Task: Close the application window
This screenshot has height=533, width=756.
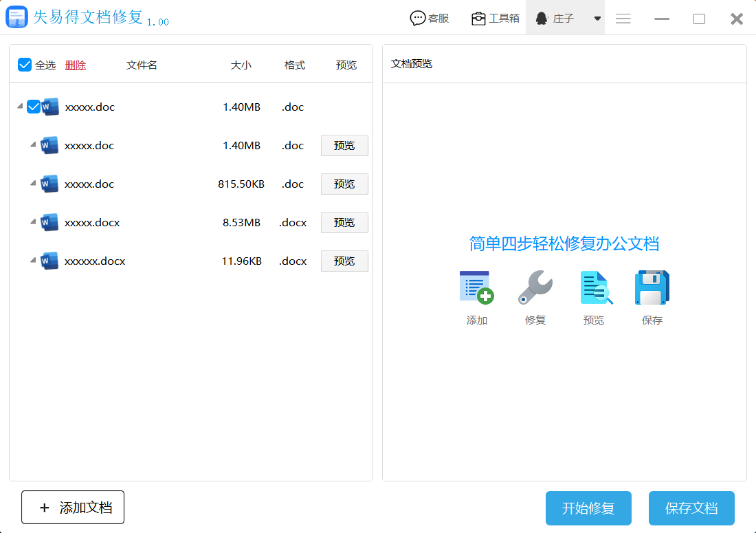Action: [737, 19]
